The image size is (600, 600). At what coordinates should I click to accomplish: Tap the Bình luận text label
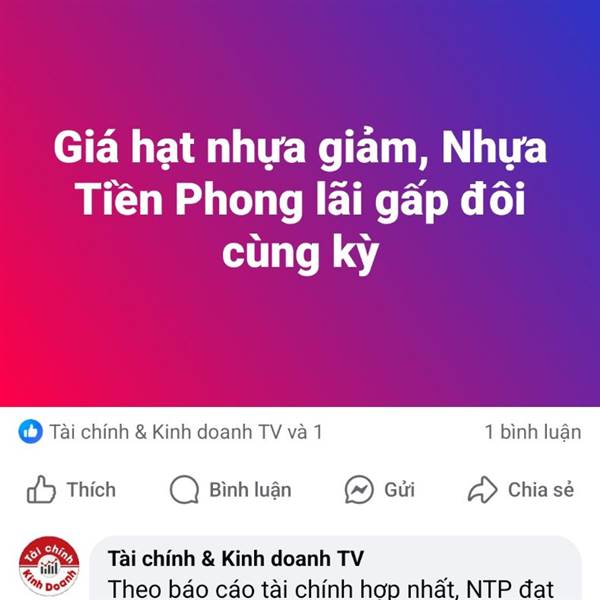250,490
